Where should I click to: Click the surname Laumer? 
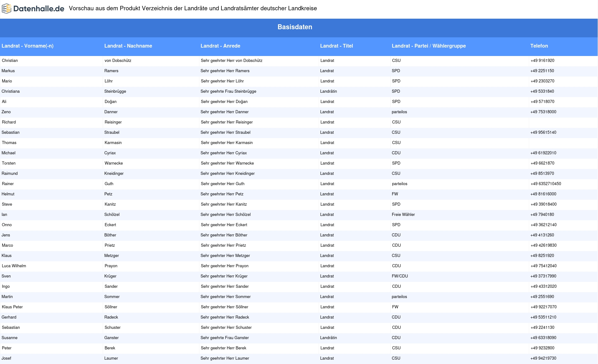(111, 358)
